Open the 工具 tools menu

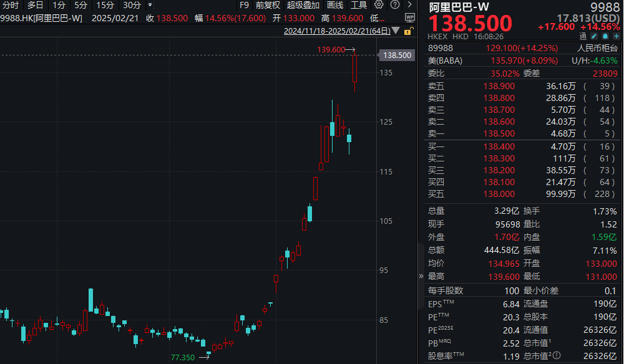click(359, 5)
